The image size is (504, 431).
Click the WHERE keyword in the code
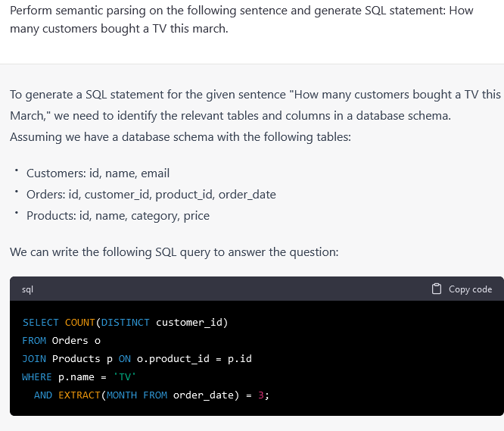[x=37, y=377]
